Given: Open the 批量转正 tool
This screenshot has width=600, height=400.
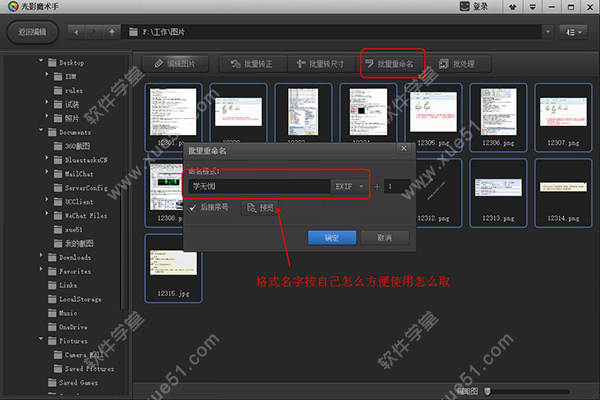Looking at the screenshot, I should (x=252, y=64).
